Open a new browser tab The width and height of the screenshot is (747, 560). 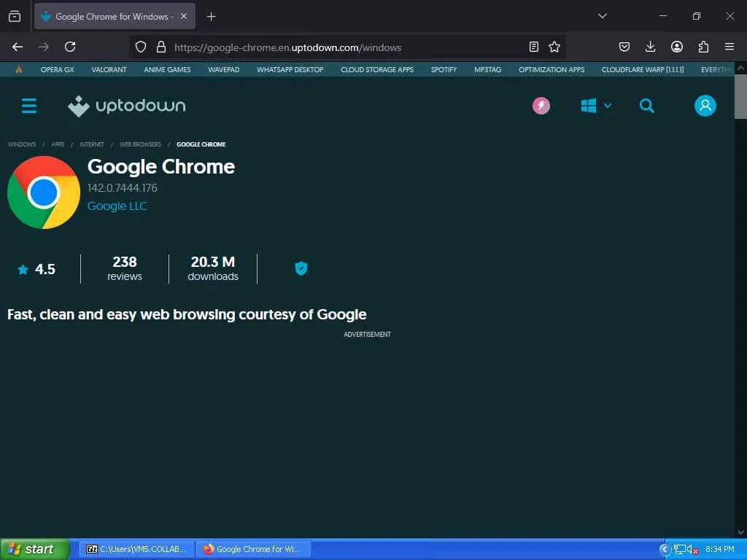[211, 17]
